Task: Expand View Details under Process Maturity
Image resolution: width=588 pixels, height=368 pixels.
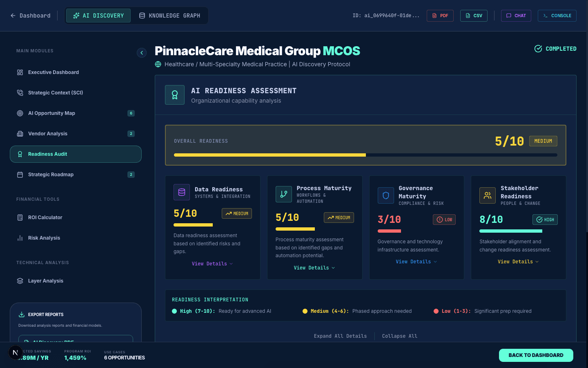Action: click(314, 268)
